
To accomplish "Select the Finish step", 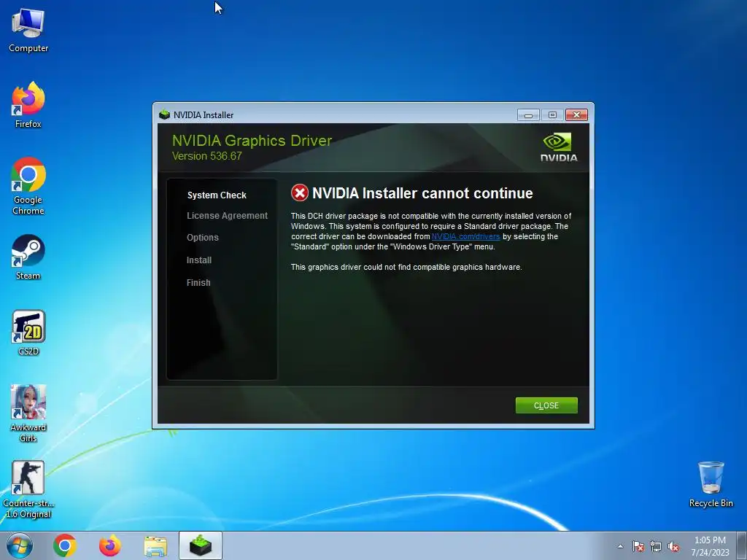I will click(198, 282).
